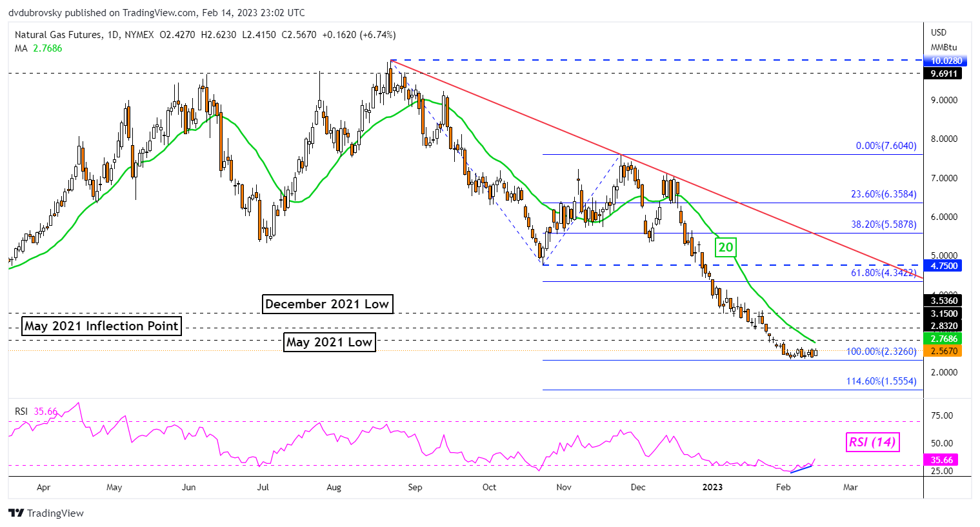Click the 100.00%(2.3260) Fibonacci level label
Screen dimensions: 980x527
coord(881,352)
